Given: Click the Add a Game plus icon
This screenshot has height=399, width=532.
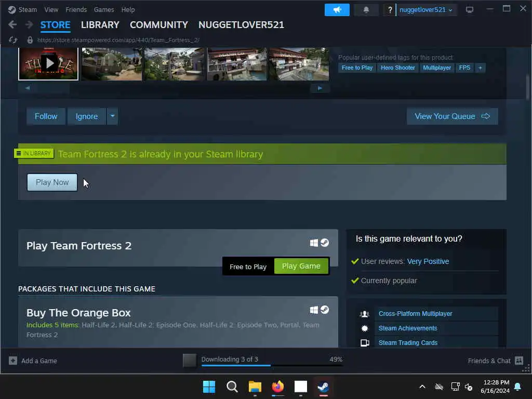Looking at the screenshot, I should click(x=13, y=361).
